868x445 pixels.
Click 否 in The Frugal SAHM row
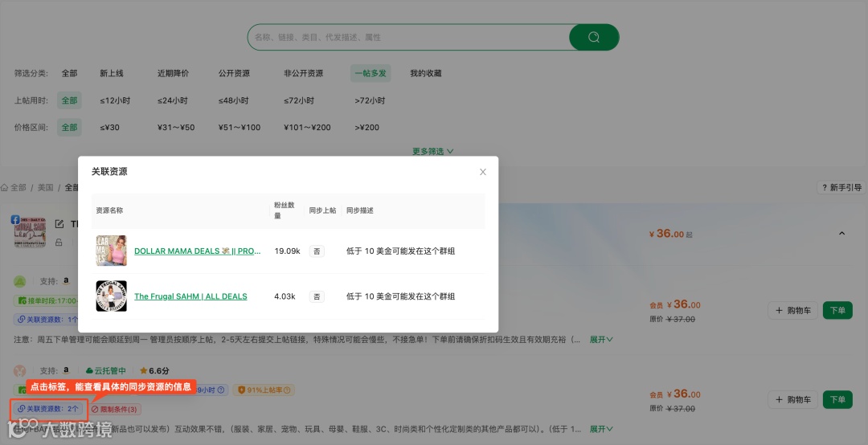[x=317, y=296]
